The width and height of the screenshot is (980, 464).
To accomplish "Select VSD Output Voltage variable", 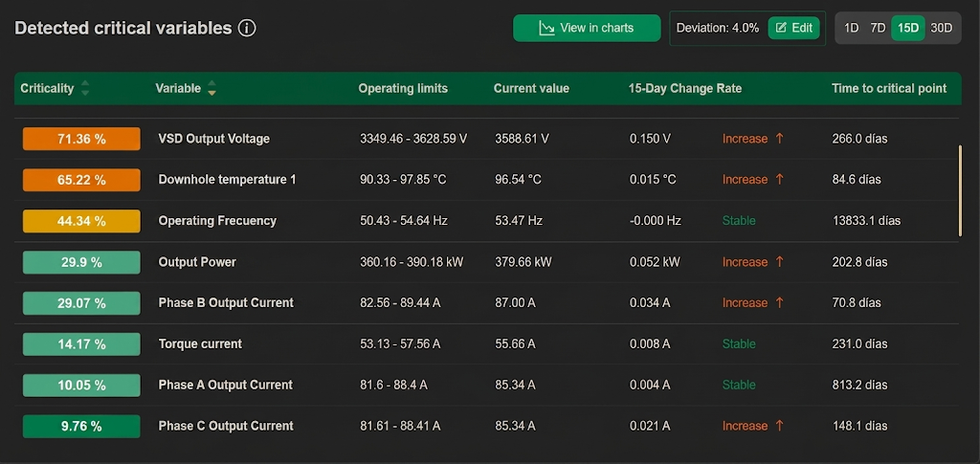I will click(x=213, y=139).
